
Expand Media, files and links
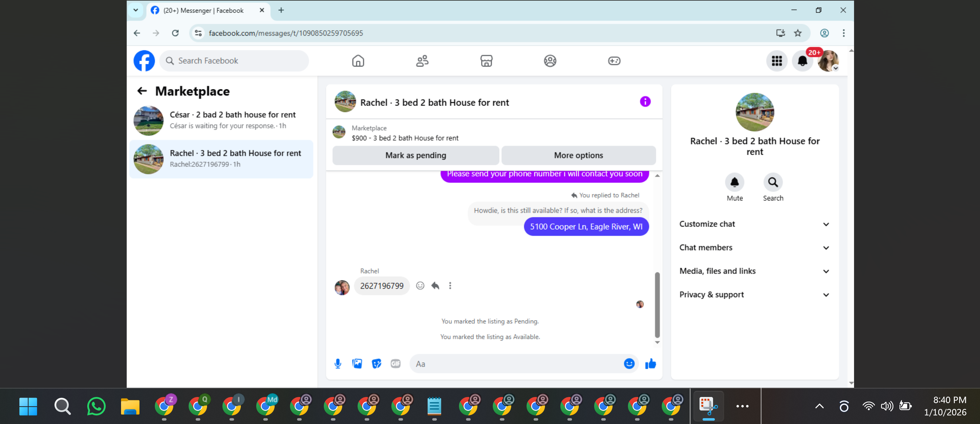click(x=755, y=271)
